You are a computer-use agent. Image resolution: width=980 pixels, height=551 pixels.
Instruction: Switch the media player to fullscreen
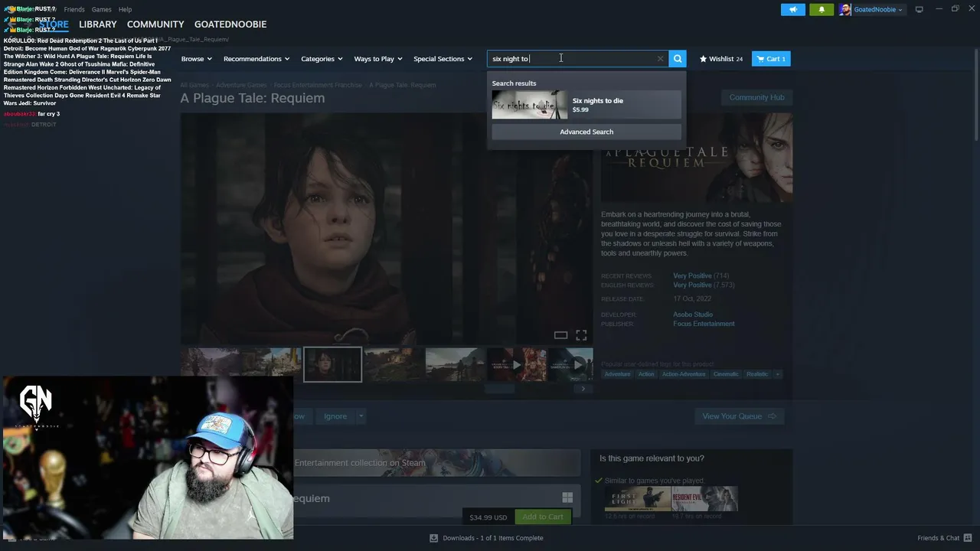(581, 335)
